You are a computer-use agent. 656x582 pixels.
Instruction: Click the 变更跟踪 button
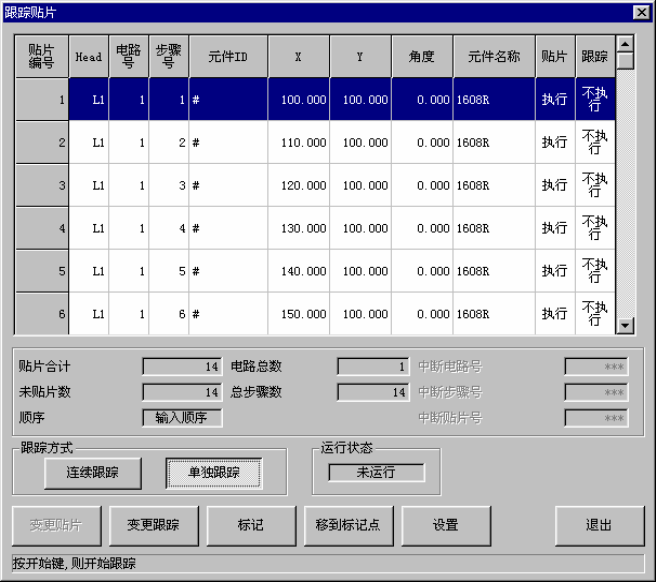pyautogui.click(x=154, y=526)
